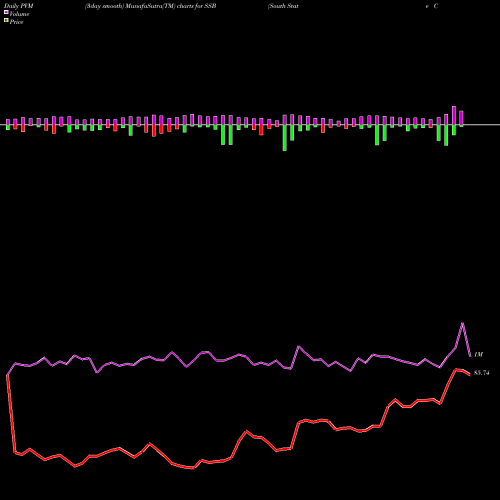The width and height of the screenshot is (500, 500).
Task: Click the 'South Stat' company name text
Action: (x=283, y=6)
